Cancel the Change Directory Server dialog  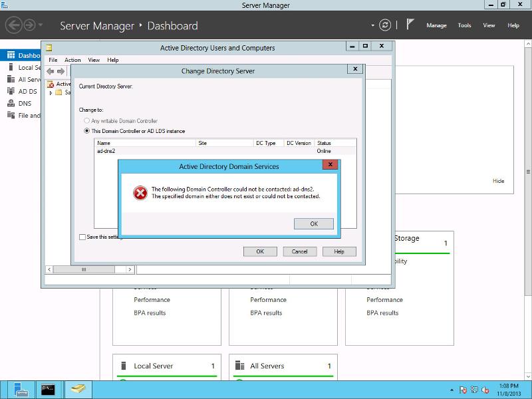click(300, 251)
